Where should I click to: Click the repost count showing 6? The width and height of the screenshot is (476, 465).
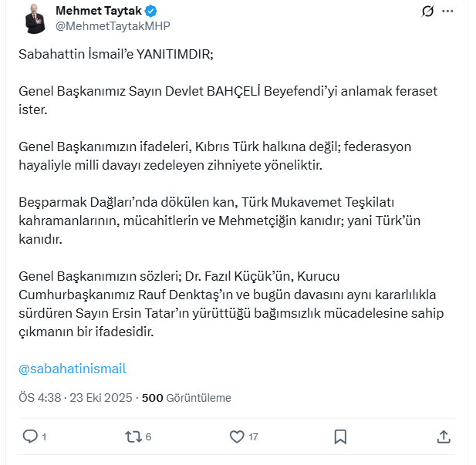[148, 437]
